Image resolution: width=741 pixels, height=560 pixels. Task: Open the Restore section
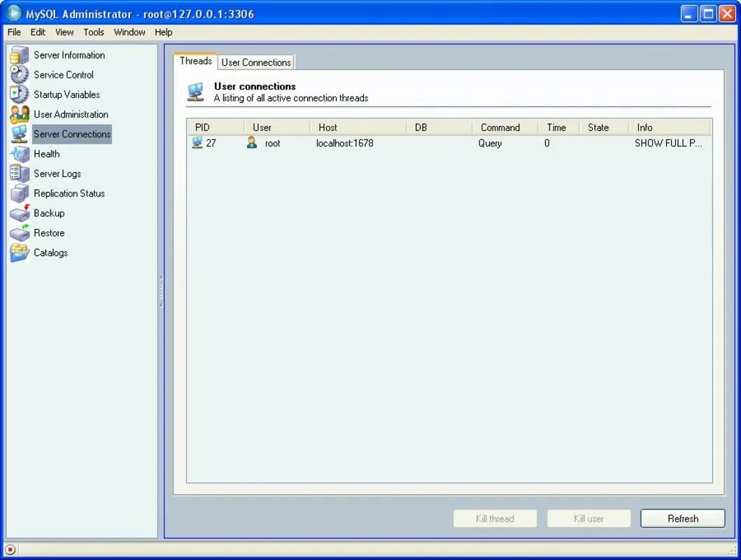coord(49,233)
